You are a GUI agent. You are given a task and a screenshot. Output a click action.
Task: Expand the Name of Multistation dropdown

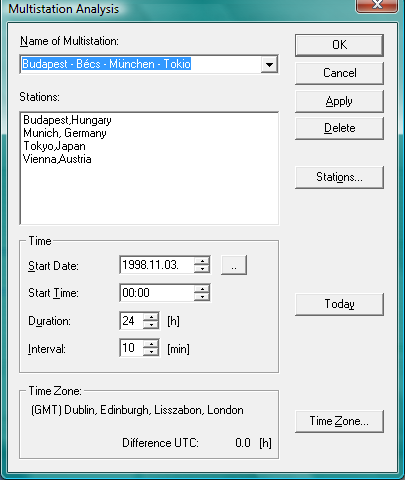(x=269, y=64)
